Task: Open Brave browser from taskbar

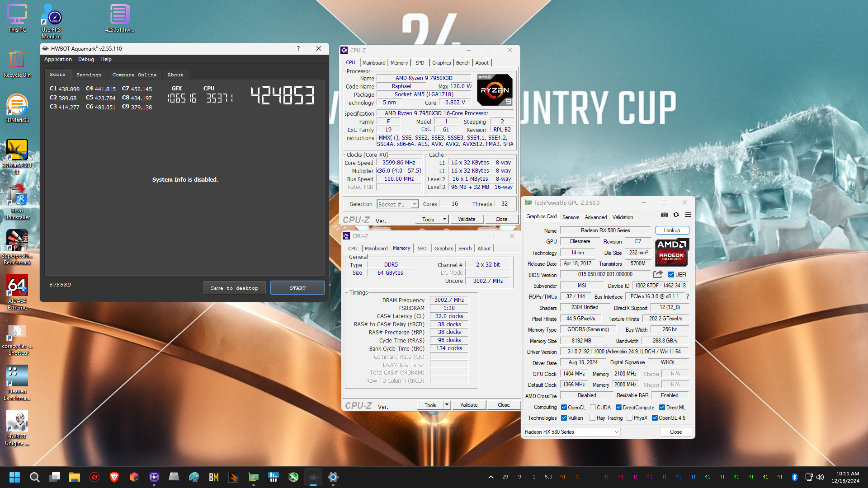Action: point(114,477)
